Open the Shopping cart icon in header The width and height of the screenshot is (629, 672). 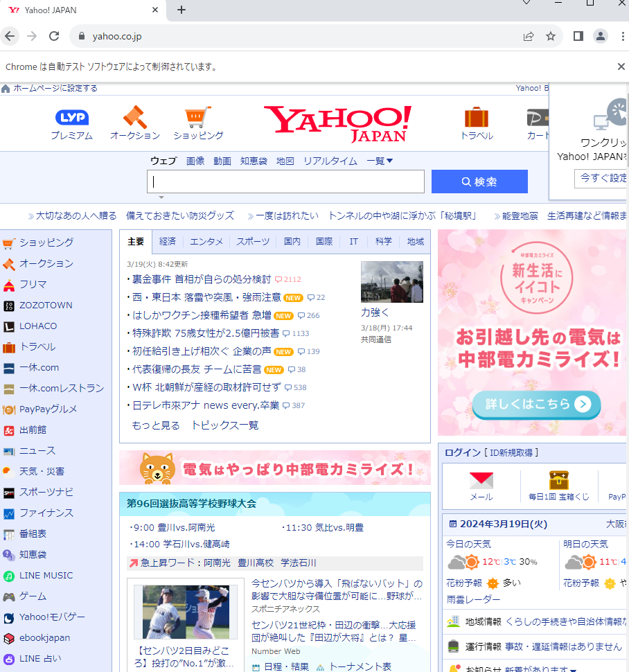click(x=198, y=117)
